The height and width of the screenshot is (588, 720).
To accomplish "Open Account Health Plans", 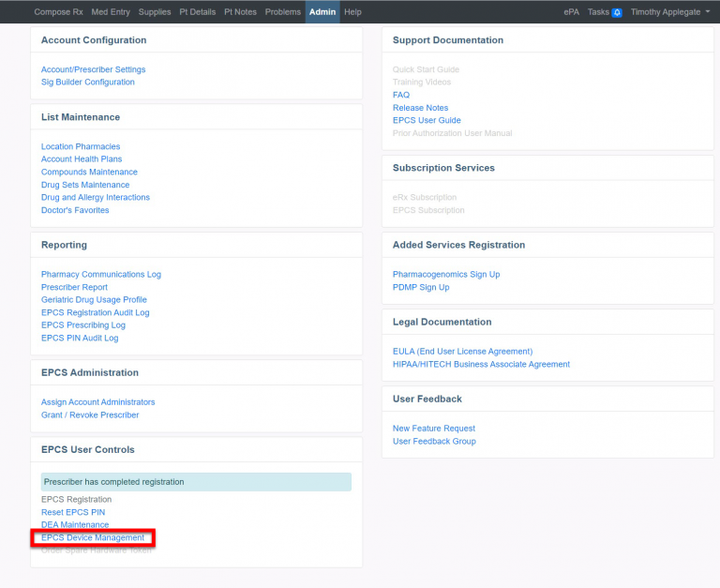I will tap(82, 158).
